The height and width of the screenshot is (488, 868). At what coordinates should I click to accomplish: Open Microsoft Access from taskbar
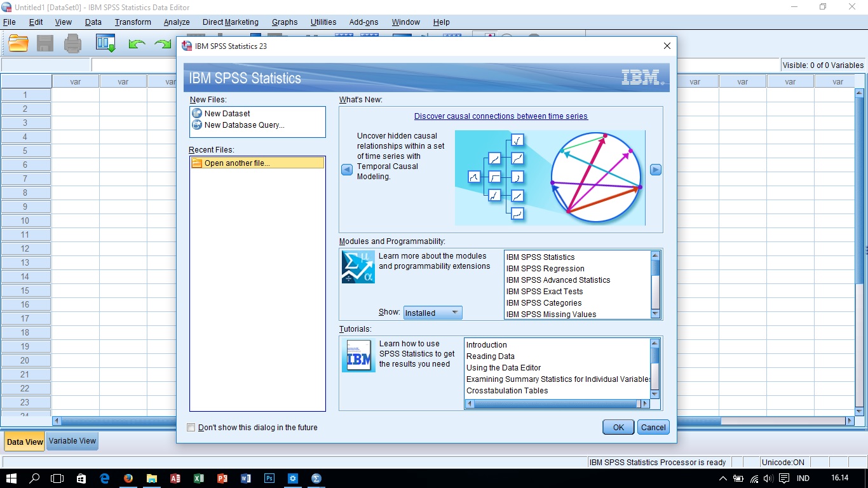(x=175, y=478)
